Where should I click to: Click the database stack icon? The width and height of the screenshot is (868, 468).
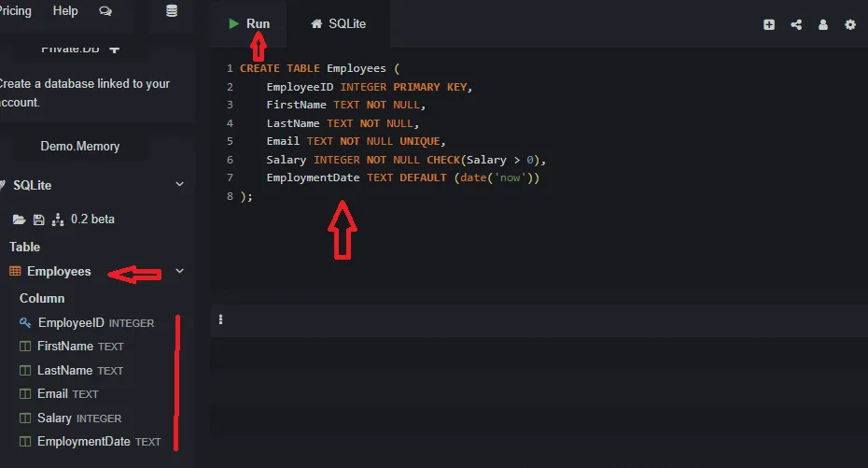pyautogui.click(x=171, y=11)
